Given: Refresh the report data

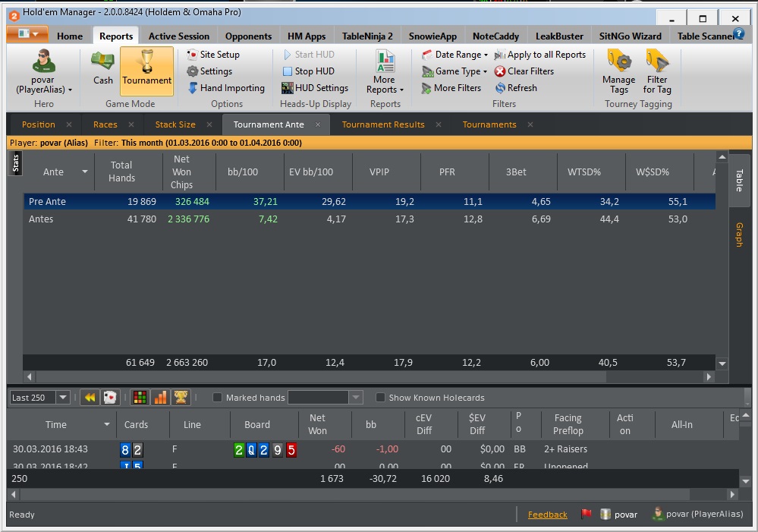Looking at the screenshot, I should coord(516,88).
